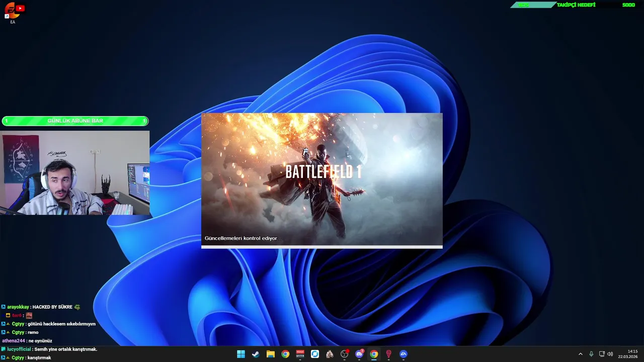Show hidden system tray icons
644x362 pixels.
(x=580, y=354)
